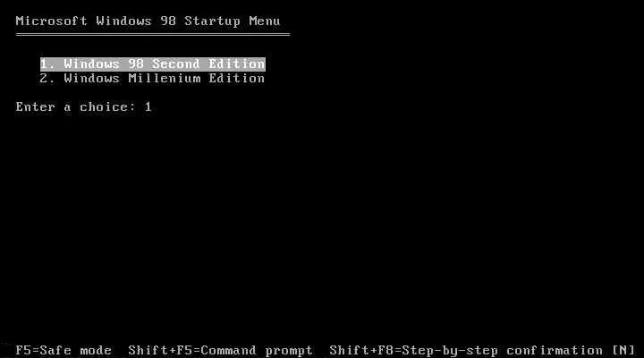The image size is (644, 358).
Task: Click the word "Edition" in the Millenium entry
Action: (236, 79)
